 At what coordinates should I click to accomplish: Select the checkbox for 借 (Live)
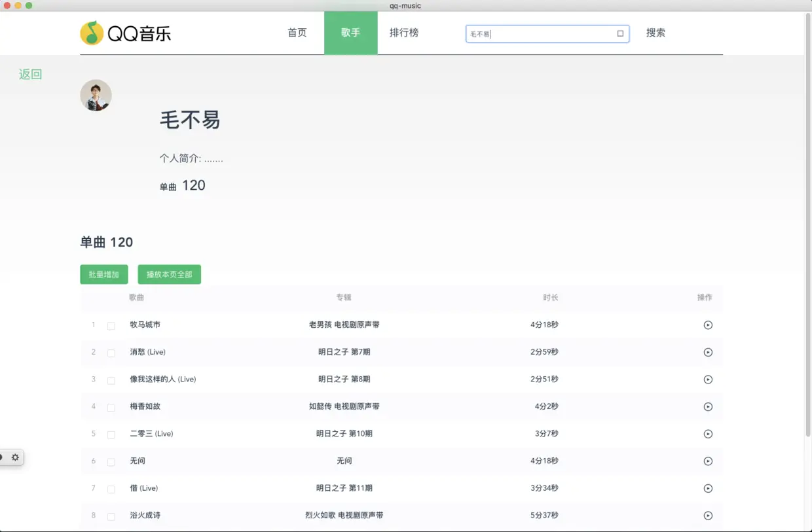coord(111,489)
